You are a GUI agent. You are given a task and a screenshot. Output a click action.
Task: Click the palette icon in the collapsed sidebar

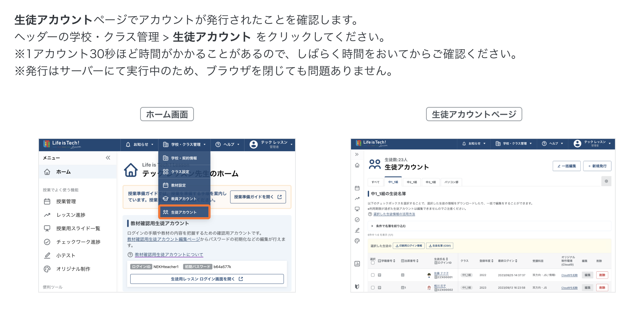pyautogui.click(x=357, y=241)
